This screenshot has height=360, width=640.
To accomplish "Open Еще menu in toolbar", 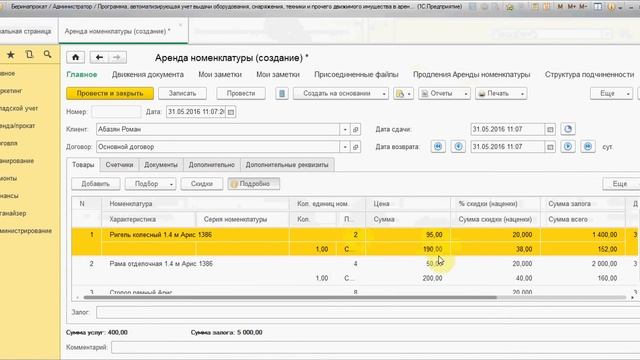I will [x=611, y=93].
